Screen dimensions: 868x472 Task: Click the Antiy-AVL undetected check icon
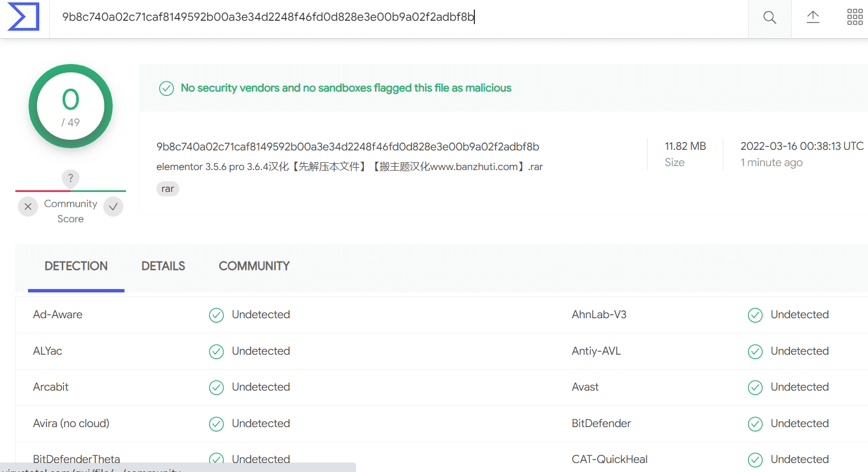(755, 352)
